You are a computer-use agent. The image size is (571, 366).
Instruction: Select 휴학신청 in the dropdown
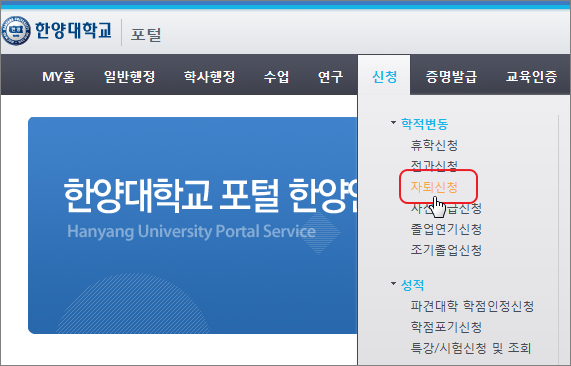coord(434,145)
